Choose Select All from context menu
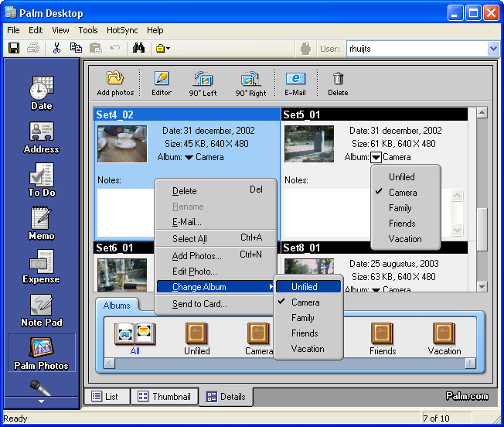The image size is (504, 427). [x=216, y=238]
